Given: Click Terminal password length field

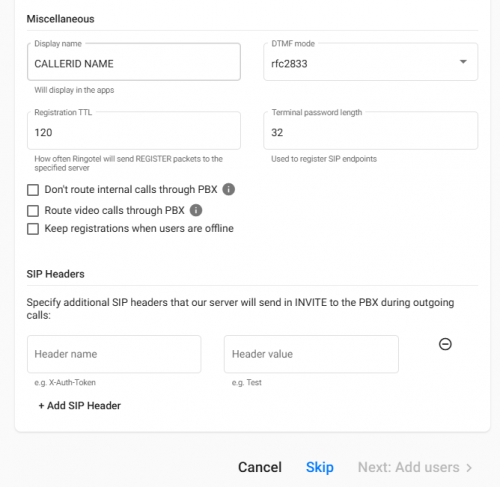Looking at the screenshot, I should click(x=370, y=131).
